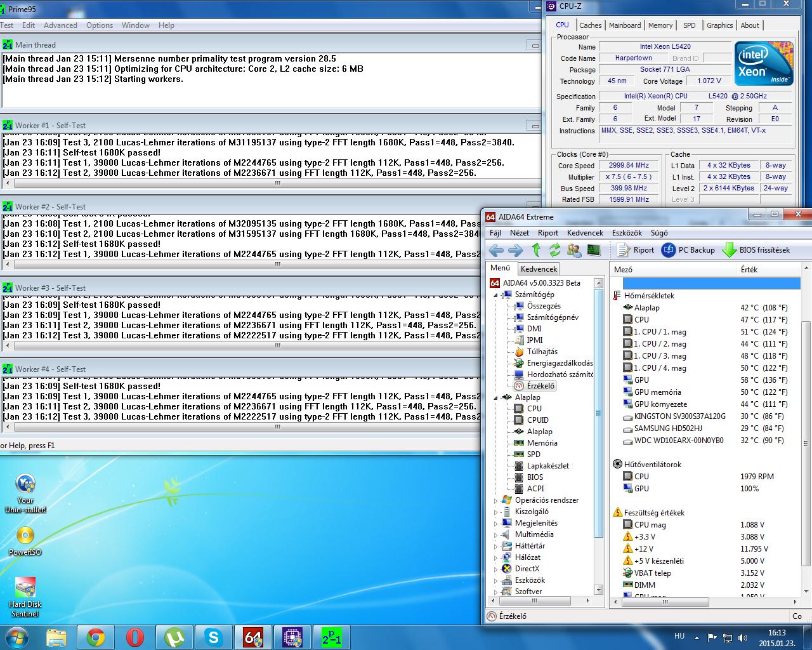Expand Háttértár storage node
This screenshot has width=812, height=650.
pyautogui.click(x=496, y=546)
